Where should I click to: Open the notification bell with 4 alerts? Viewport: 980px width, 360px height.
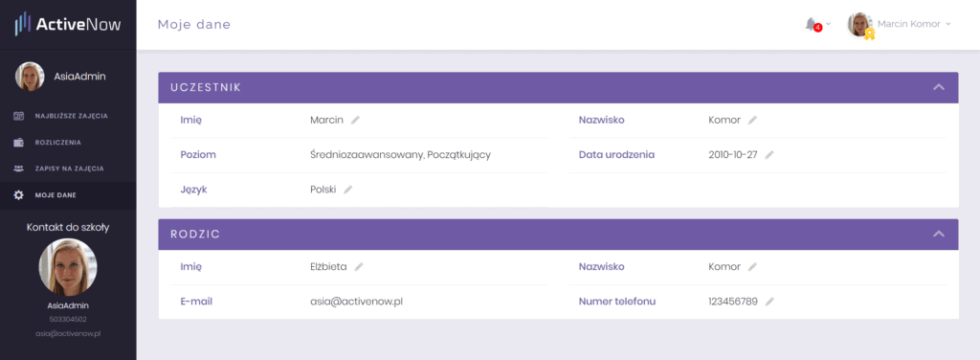[x=813, y=25]
